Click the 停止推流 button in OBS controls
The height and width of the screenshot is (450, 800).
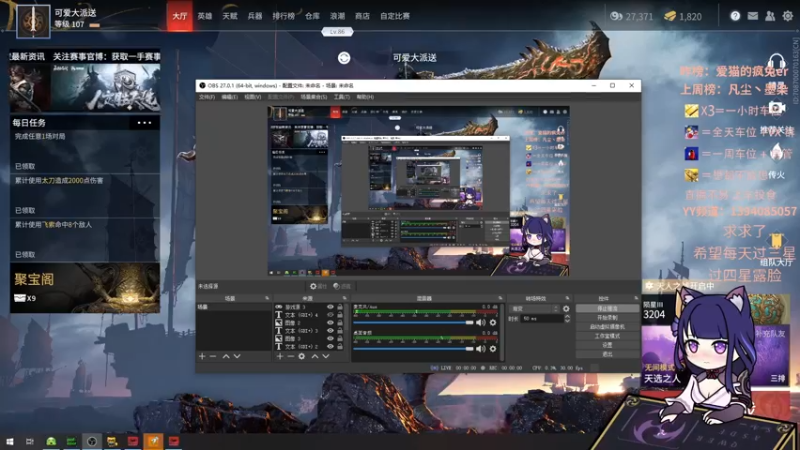607,308
